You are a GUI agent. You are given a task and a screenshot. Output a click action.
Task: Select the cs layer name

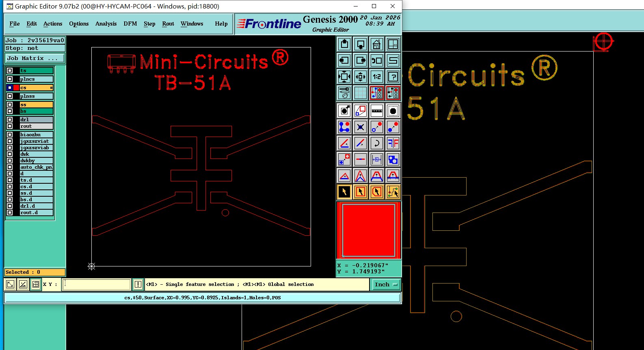37,88
